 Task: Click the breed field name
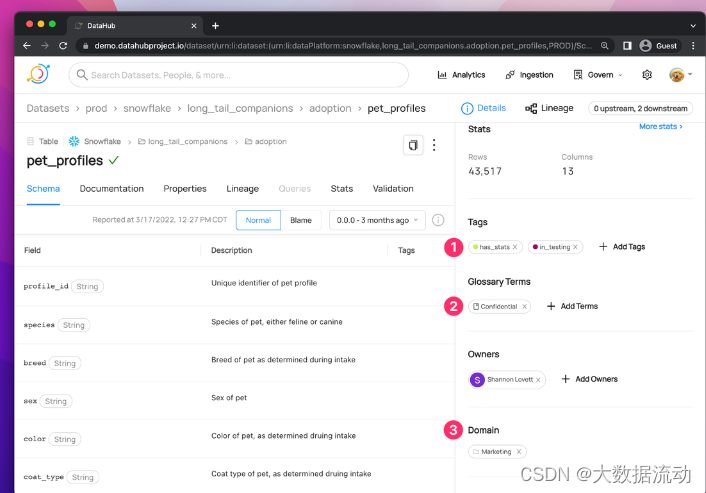click(x=35, y=363)
